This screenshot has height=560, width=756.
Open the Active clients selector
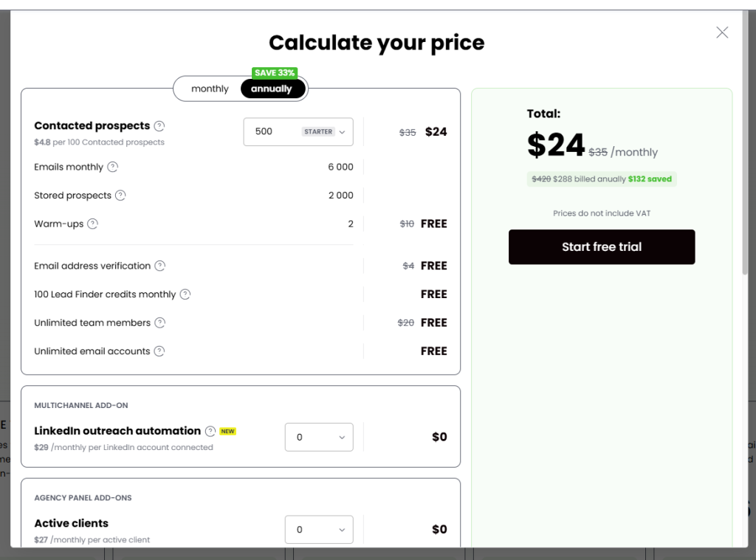click(x=318, y=529)
